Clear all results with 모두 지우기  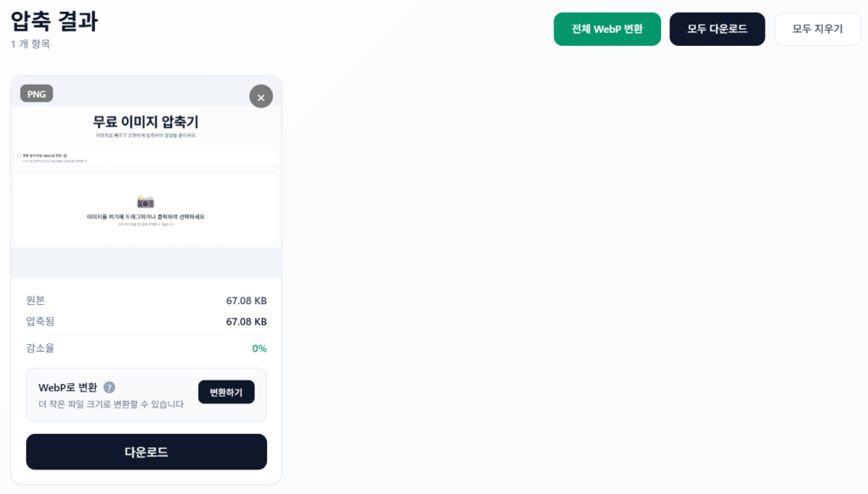point(817,29)
